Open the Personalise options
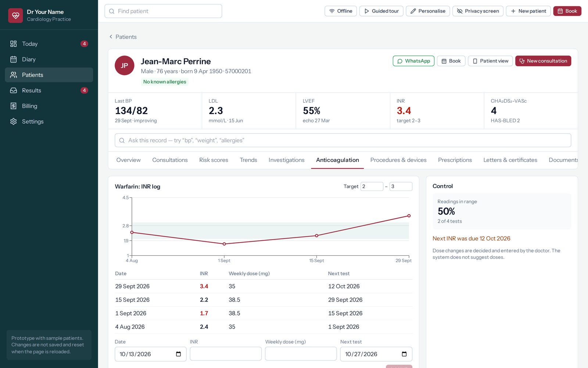588x368 pixels. (428, 11)
